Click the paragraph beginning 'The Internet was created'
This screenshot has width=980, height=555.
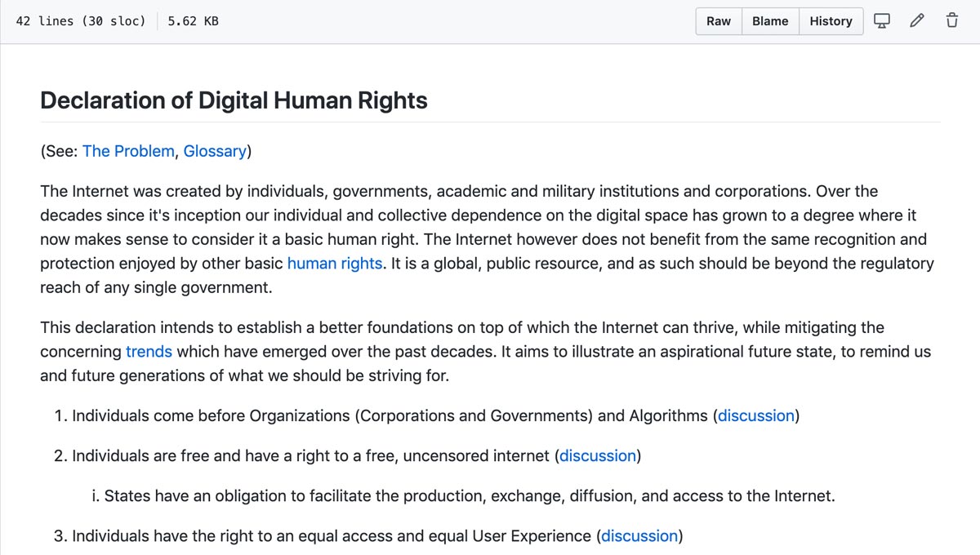[x=488, y=239]
